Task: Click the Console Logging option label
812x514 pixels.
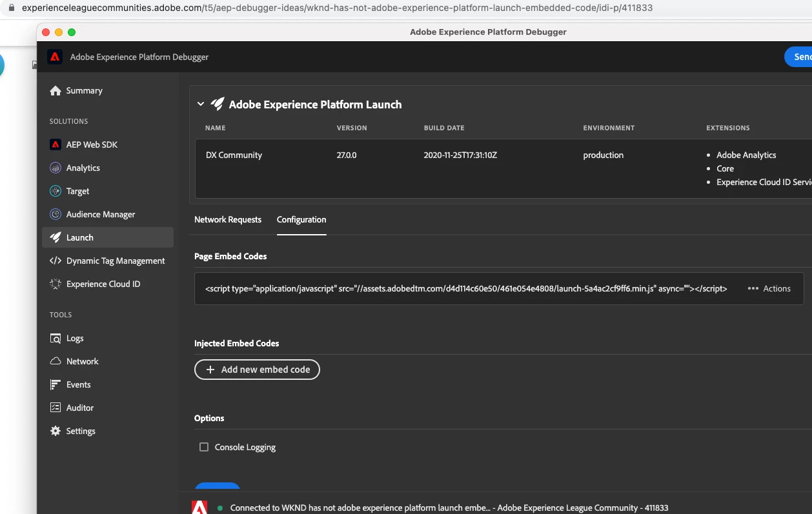Action: coord(245,448)
